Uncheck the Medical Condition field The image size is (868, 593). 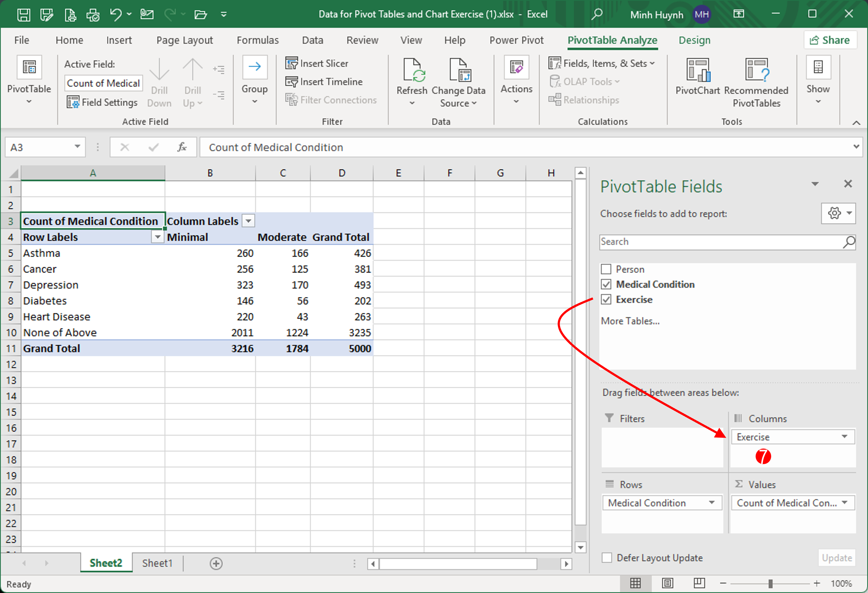coord(606,285)
